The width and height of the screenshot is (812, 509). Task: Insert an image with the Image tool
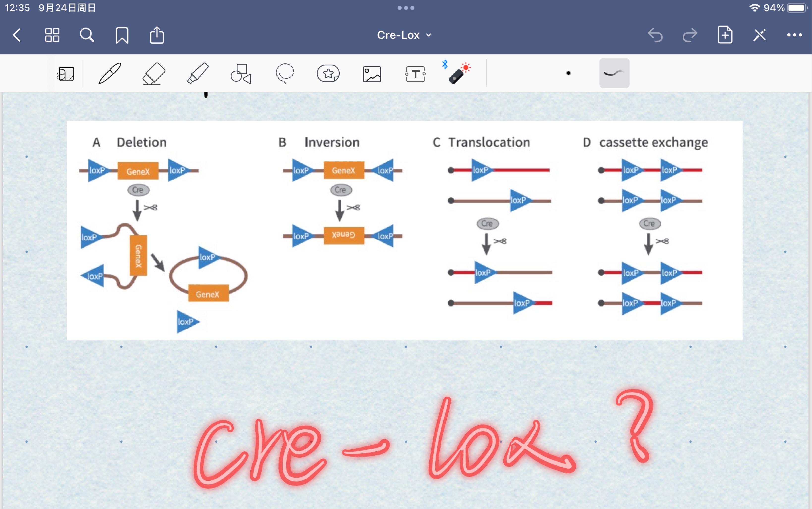[372, 74]
